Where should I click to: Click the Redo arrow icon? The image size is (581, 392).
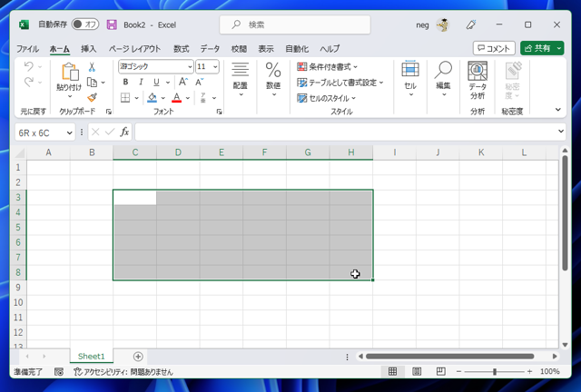click(28, 82)
